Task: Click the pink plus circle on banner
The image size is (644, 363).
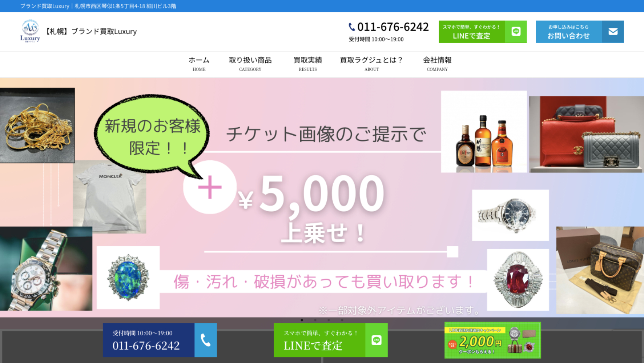Action: pos(210,187)
